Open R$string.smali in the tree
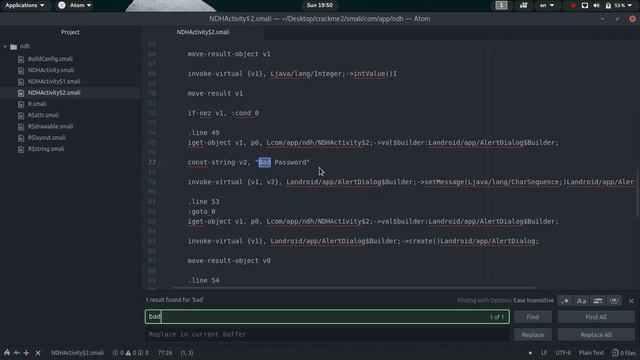Screen dimensions: 640x360 point(46,149)
